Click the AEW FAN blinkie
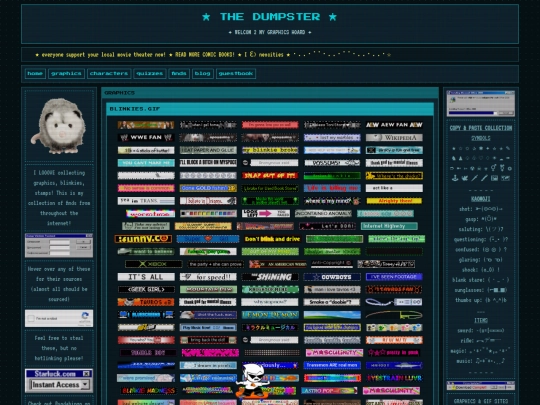This screenshot has height=405, width=540. [x=394, y=125]
